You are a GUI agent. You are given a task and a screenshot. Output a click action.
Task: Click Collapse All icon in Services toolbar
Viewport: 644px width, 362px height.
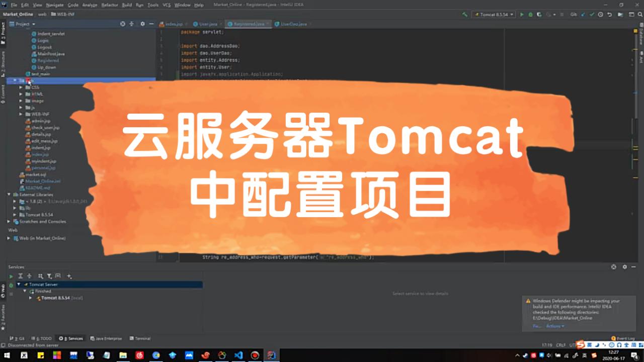tap(29, 276)
